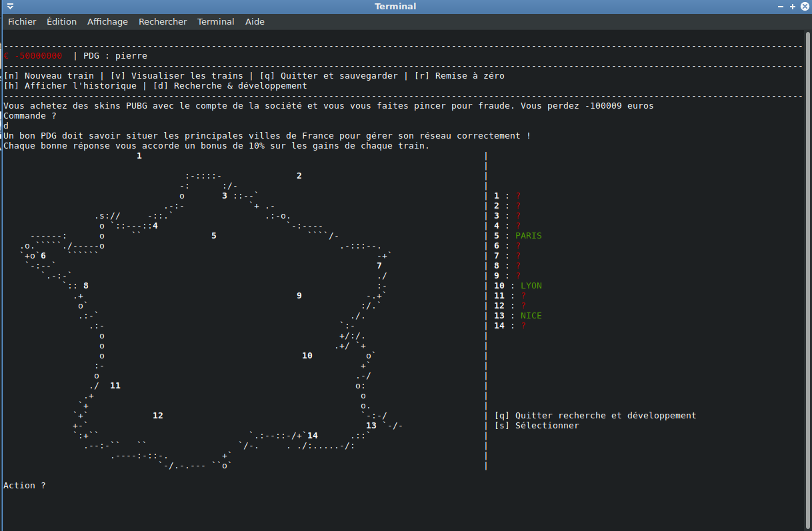Click the "10 : LYON" list row
The image size is (812, 531).
[x=518, y=286]
